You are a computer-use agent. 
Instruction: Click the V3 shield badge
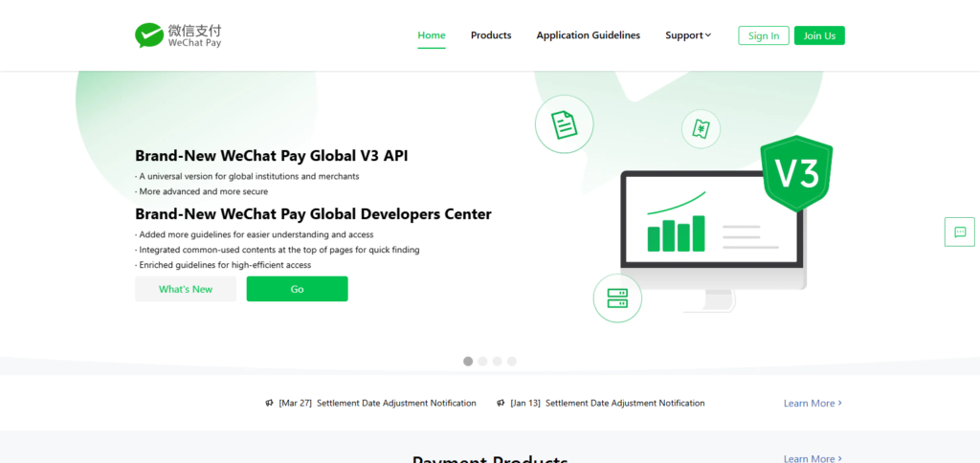click(x=796, y=173)
